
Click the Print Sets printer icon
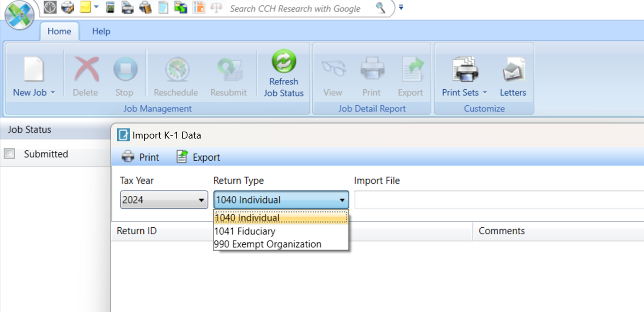[465, 70]
